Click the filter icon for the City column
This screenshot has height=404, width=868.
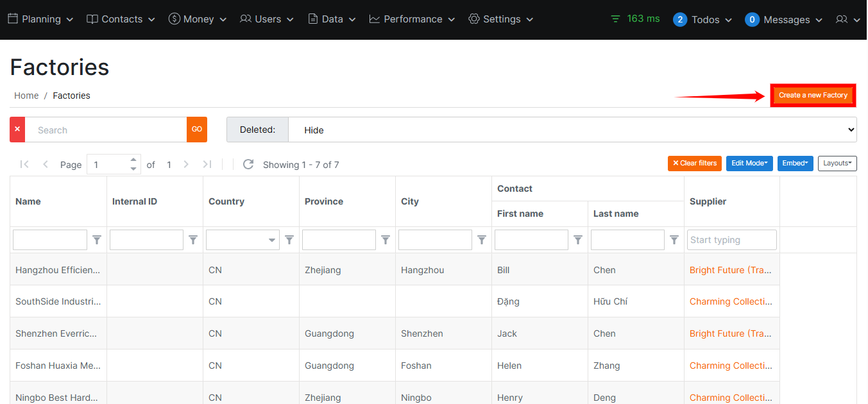[482, 240]
